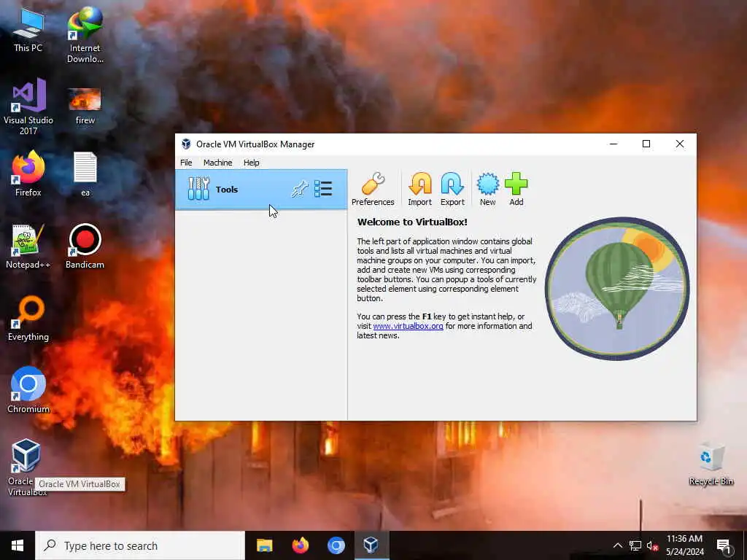The width and height of the screenshot is (747, 560).
Task: Select the Notepad++ desktop shortcut
Action: coord(28,246)
